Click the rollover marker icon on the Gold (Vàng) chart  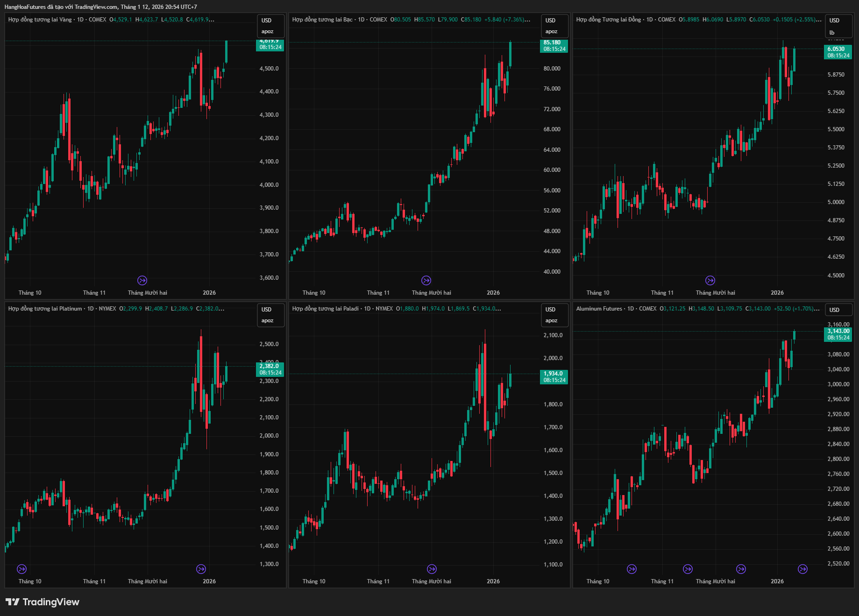coord(142,280)
